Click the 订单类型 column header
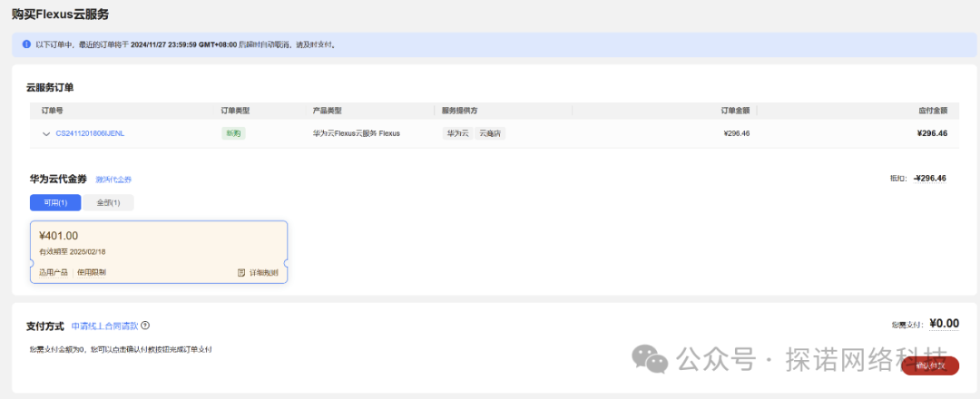Image resolution: width=980 pixels, height=399 pixels. 235,111
